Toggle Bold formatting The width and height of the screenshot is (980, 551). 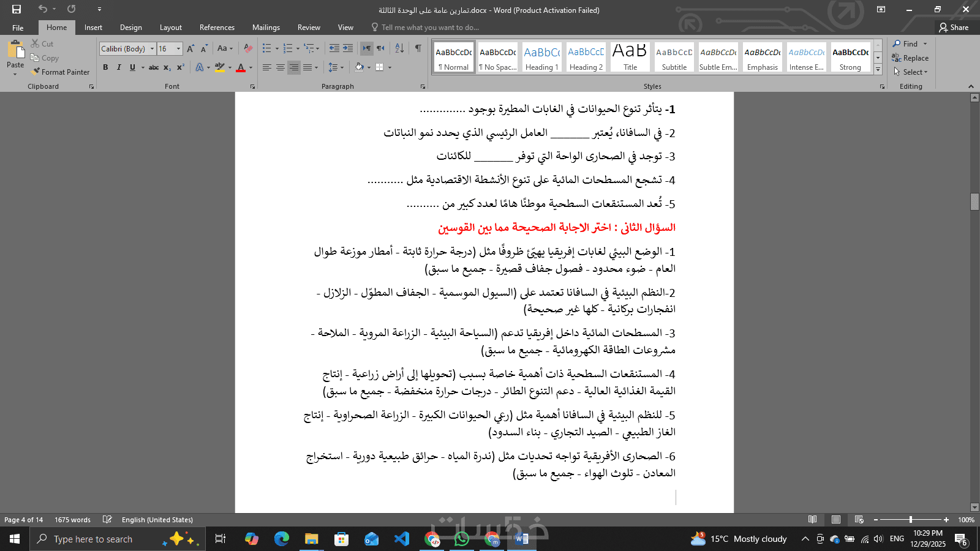[x=105, y=67]
